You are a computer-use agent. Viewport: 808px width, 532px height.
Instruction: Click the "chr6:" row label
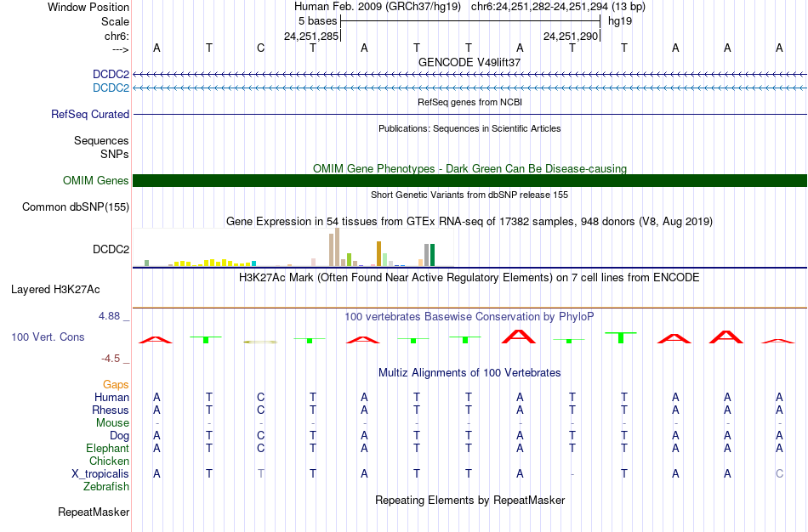[x=117, y=36]
